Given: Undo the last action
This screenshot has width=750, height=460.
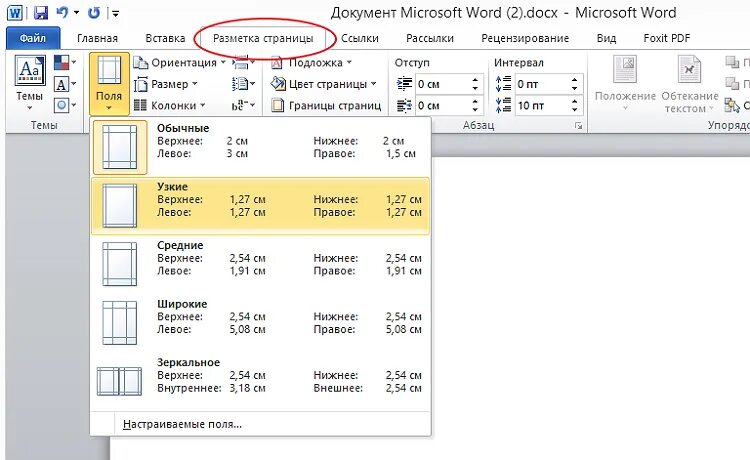Looking at the screenshot, I should [62, 12].
